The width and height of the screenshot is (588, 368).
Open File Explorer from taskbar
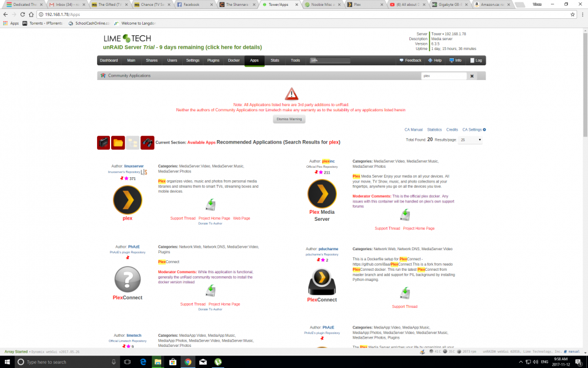158,362
